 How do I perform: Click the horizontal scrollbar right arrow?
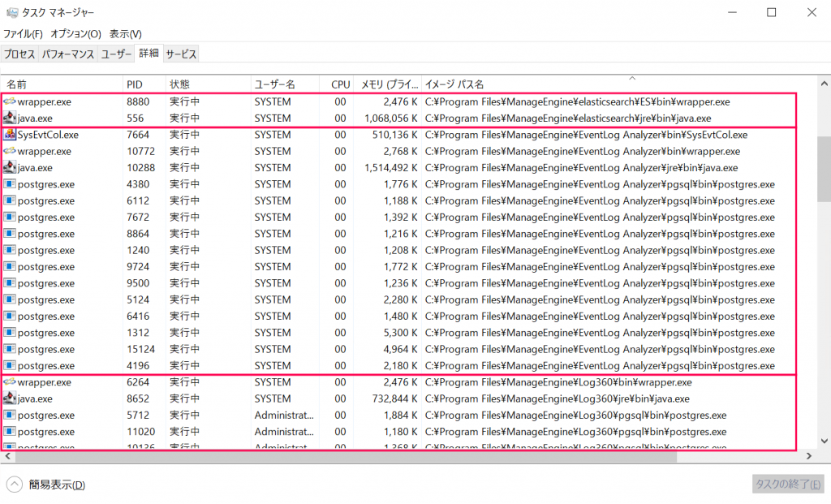click(x=809, y=456)
